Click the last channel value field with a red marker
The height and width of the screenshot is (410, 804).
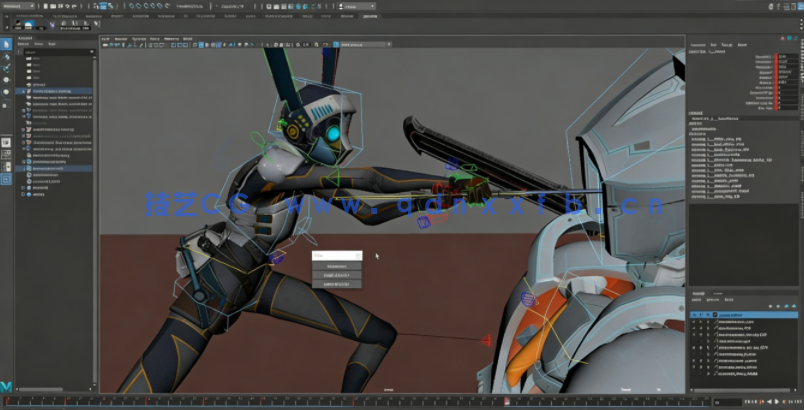789,108
